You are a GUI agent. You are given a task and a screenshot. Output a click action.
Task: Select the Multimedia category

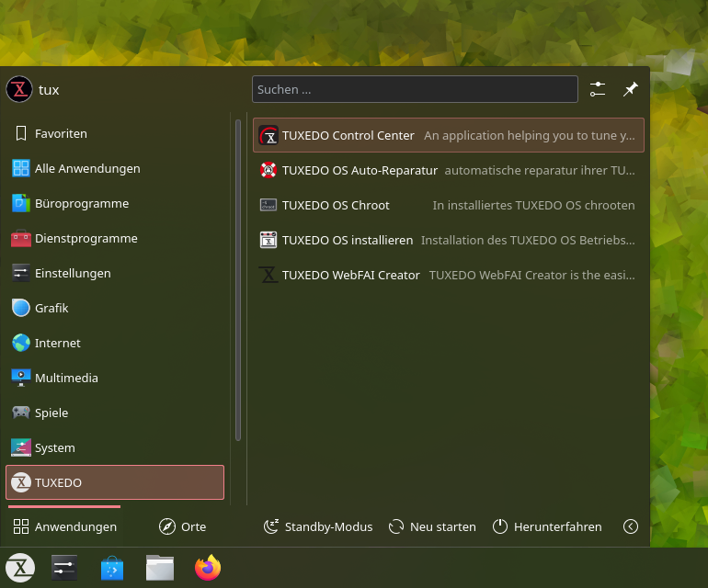point(115,378)
